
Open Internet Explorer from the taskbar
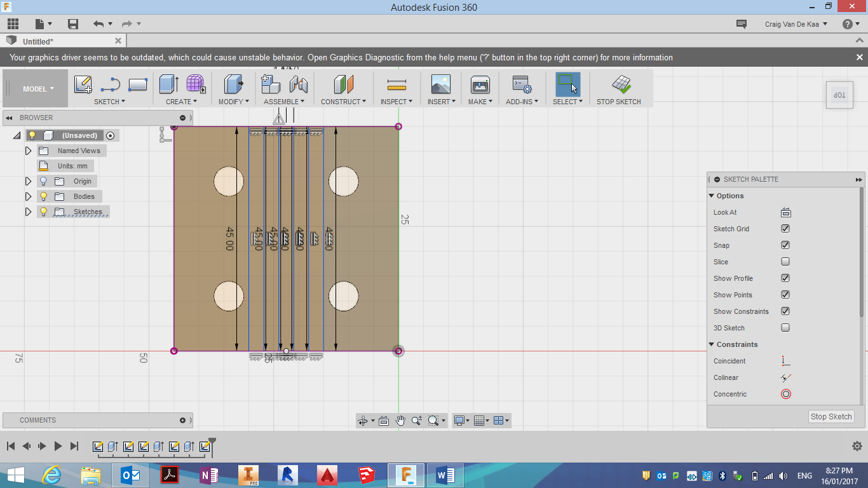tap(51, 475)
